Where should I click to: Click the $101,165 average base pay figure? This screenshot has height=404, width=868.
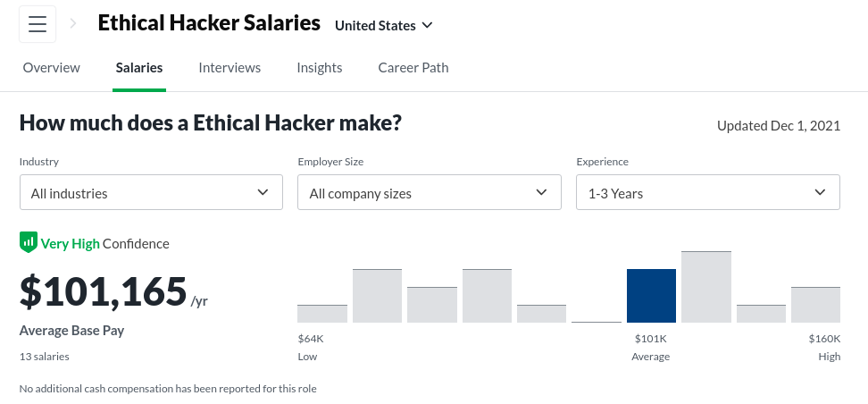[103, 291]
